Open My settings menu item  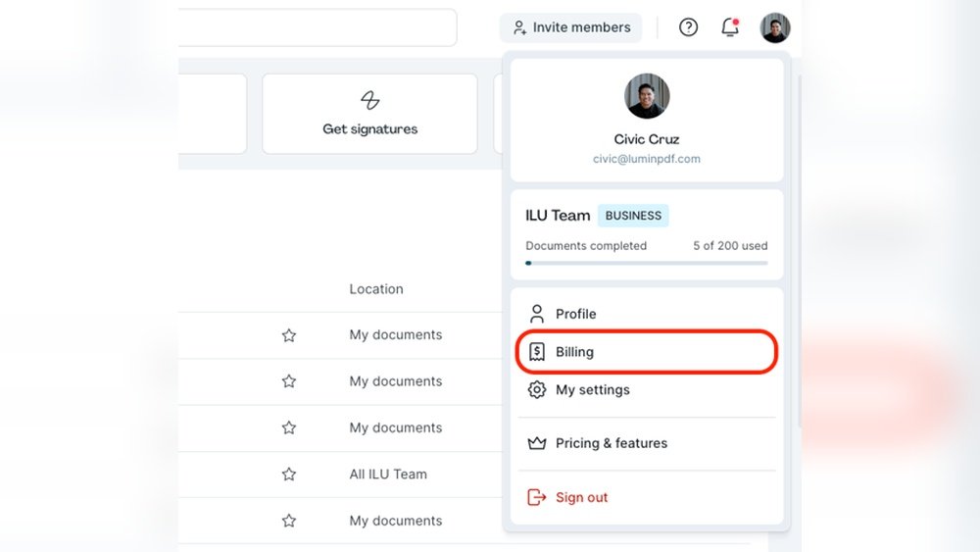tap(646, 390)
